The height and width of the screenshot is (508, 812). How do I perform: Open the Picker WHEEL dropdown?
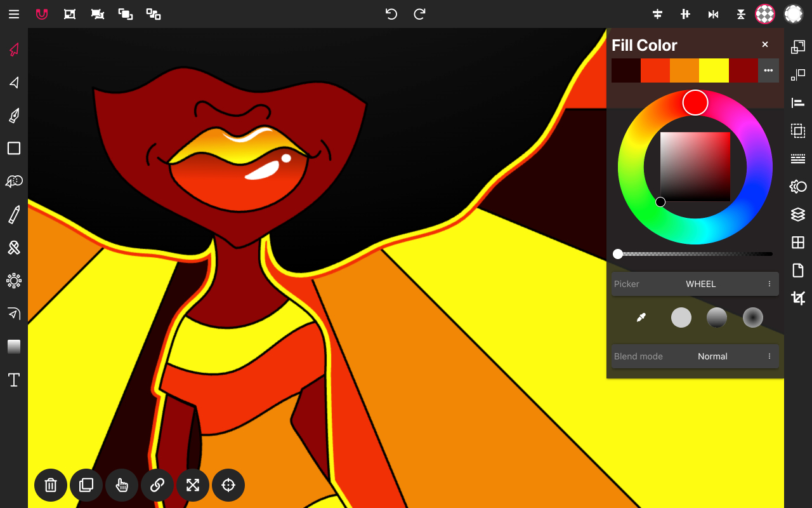(x=695, y=284)
